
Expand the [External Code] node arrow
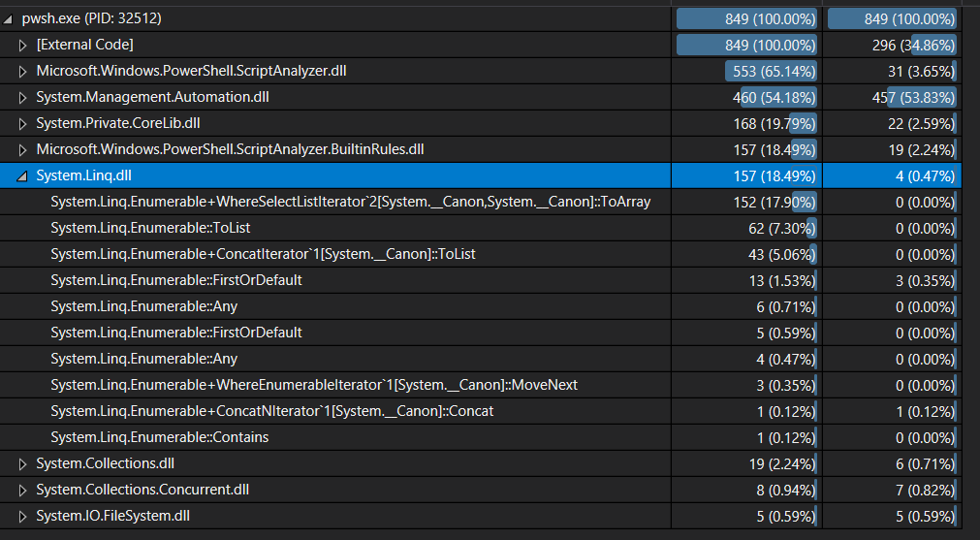coord(22,45)
